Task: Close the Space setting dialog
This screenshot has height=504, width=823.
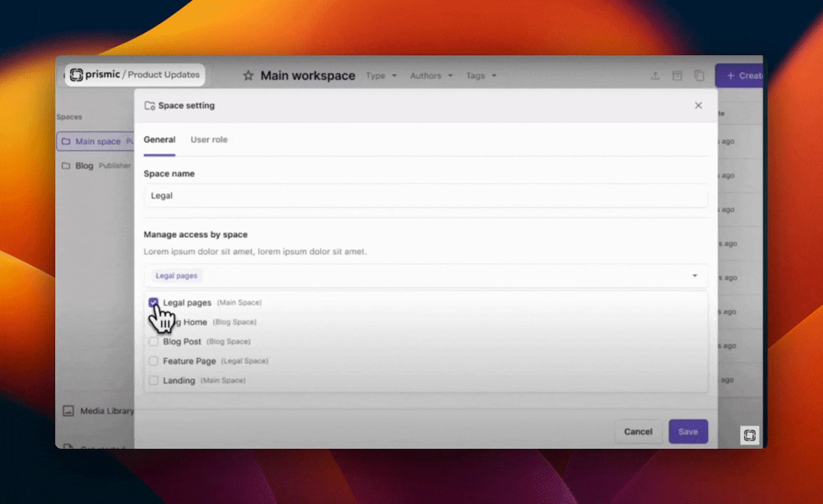Action: (698, 105)
